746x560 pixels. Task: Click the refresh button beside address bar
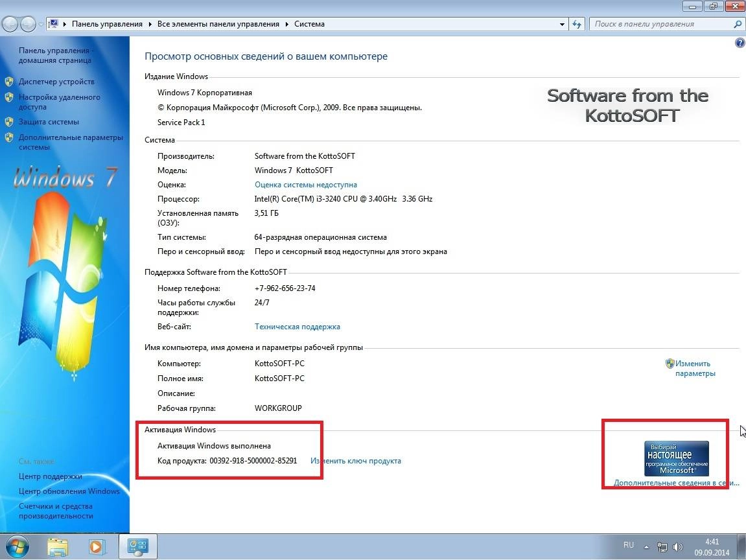pos(577,24)
